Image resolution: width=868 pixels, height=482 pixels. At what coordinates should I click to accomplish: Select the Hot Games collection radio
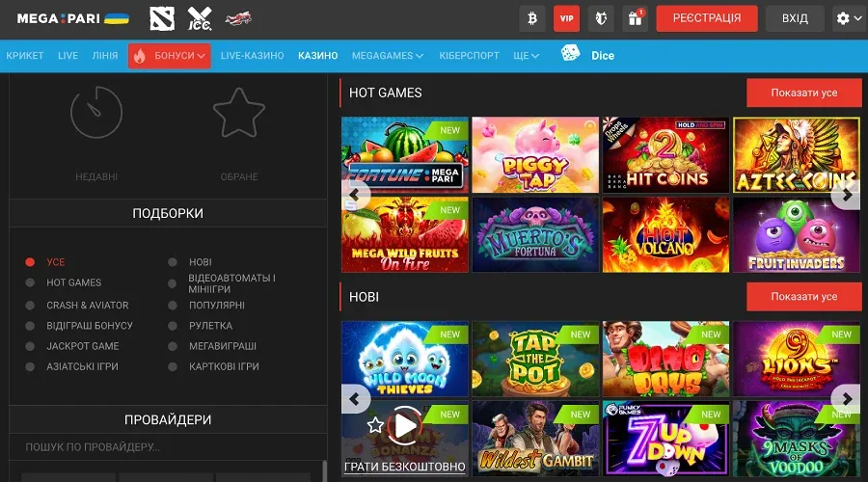pyautogui.click(x=30, y=282)
